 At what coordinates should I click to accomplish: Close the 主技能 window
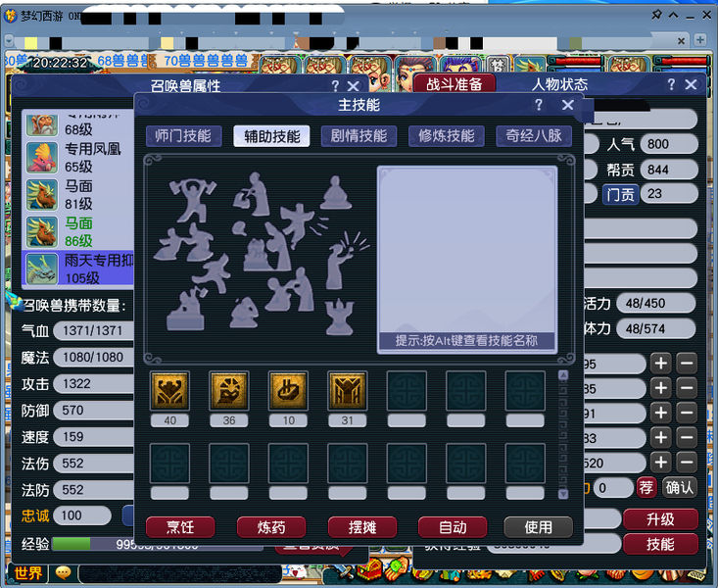pyautogui.click(x=568, y=105)
